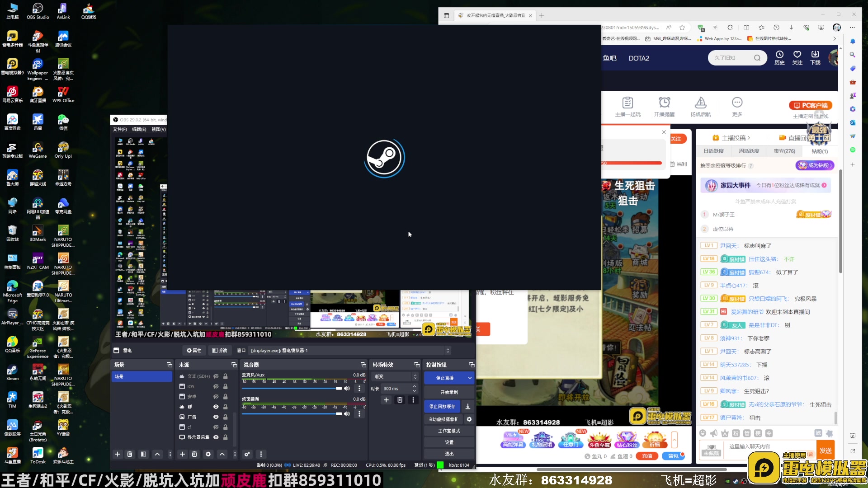868x488 pixels.
Task: Open Steam desktop shortcut
Action: pyautogui.click(x=12, y=373)
